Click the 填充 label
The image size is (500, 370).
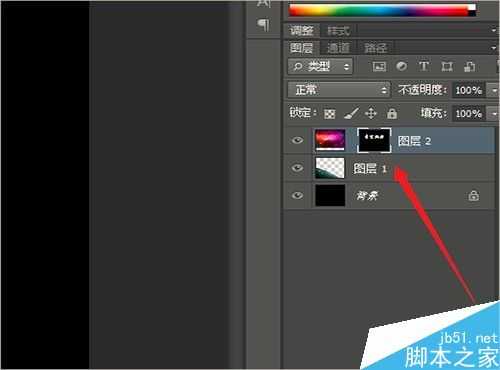(433, 113)
